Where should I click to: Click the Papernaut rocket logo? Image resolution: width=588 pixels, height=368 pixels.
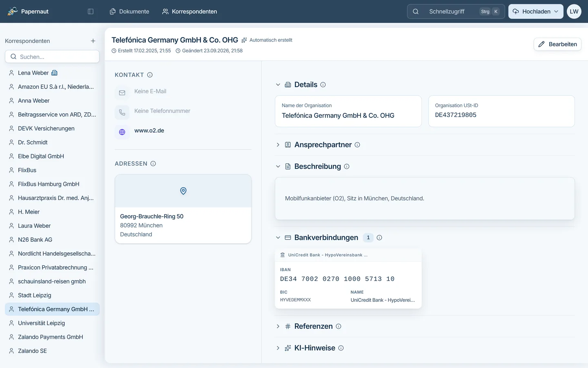point(12,11)
